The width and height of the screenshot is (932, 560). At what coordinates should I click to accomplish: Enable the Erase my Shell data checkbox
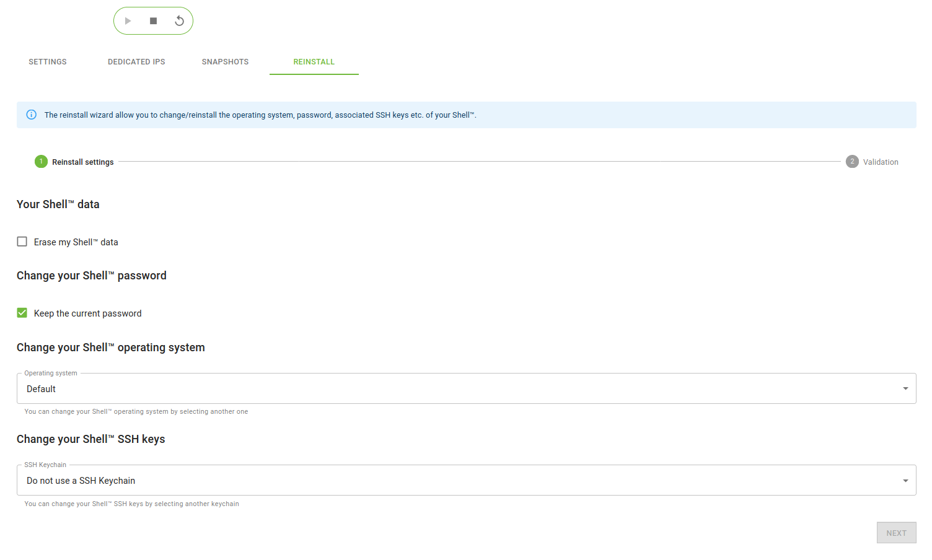(22, 242)
